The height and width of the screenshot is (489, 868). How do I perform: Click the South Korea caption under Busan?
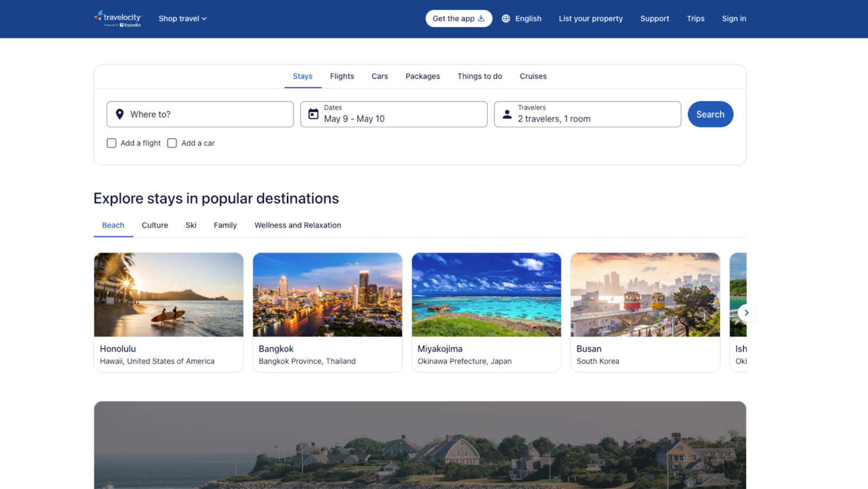point(598,361)
